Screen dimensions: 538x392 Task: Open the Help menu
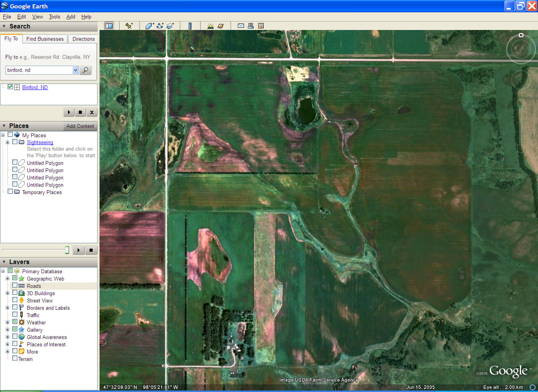pyautogui.click(x=86, y=17)
